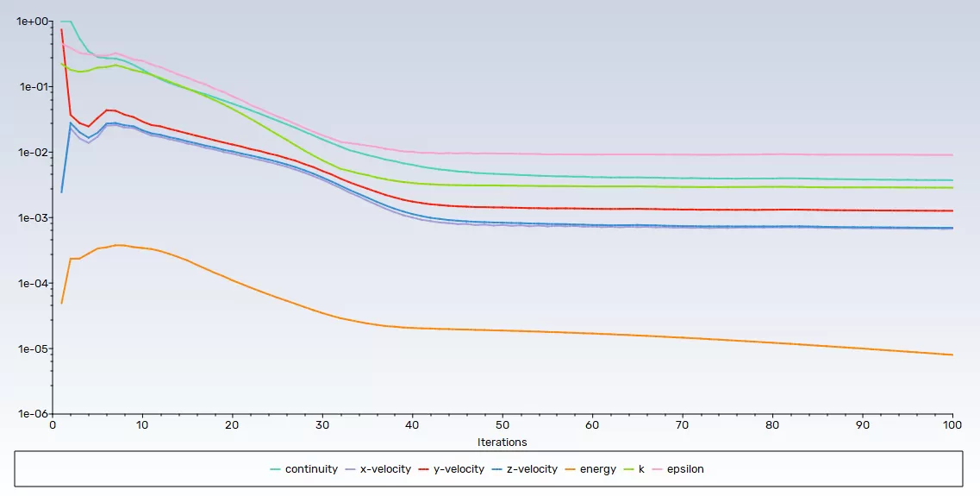
Task: Click the 30 tick on the iterations axis
Action: coord(322,424)
